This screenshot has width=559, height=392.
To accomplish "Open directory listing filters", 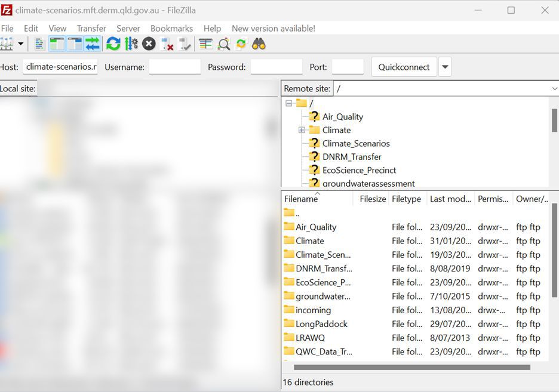I will coord(205,44).
